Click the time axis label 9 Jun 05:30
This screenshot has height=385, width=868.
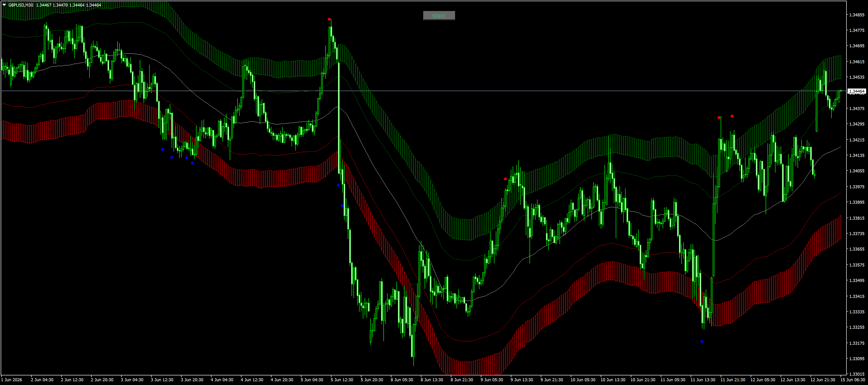(x=492, y=380)
